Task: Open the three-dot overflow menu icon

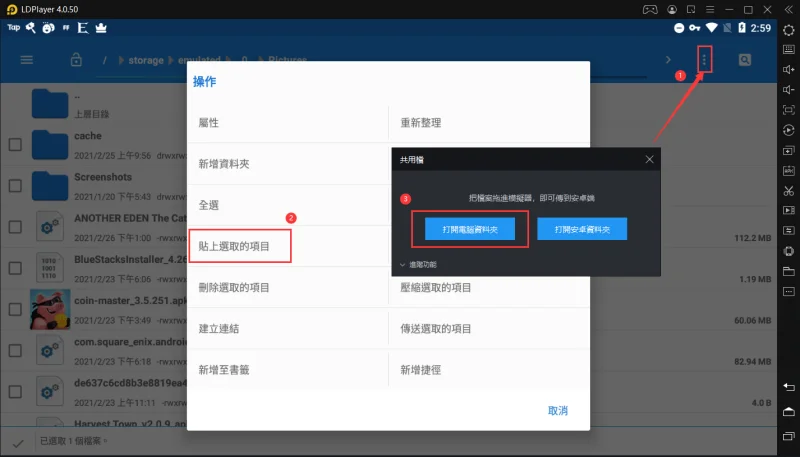Action: [x=704, y=60]
